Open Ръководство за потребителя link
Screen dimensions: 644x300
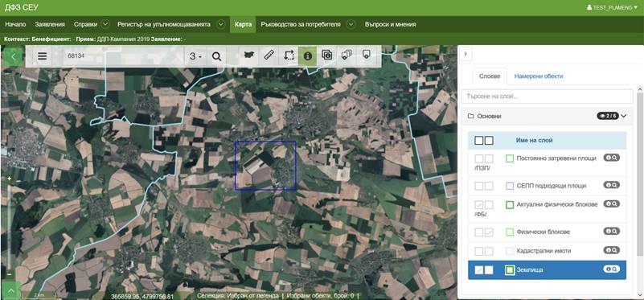coord(301,24)
